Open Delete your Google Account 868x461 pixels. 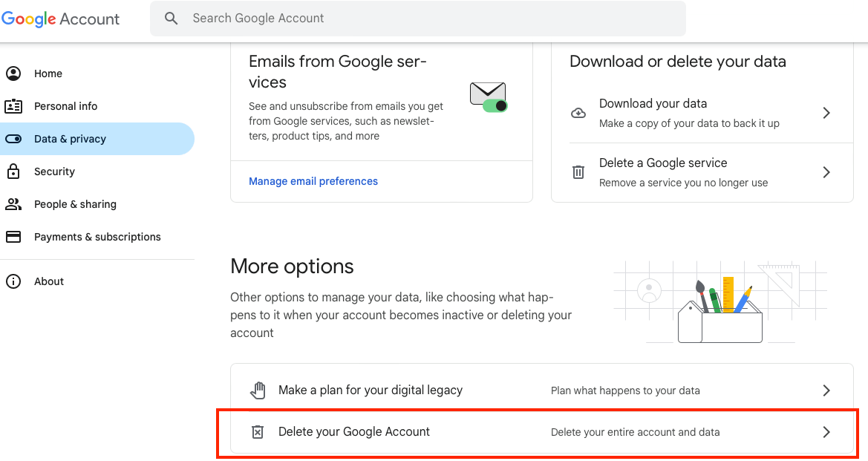click(542, 431)
